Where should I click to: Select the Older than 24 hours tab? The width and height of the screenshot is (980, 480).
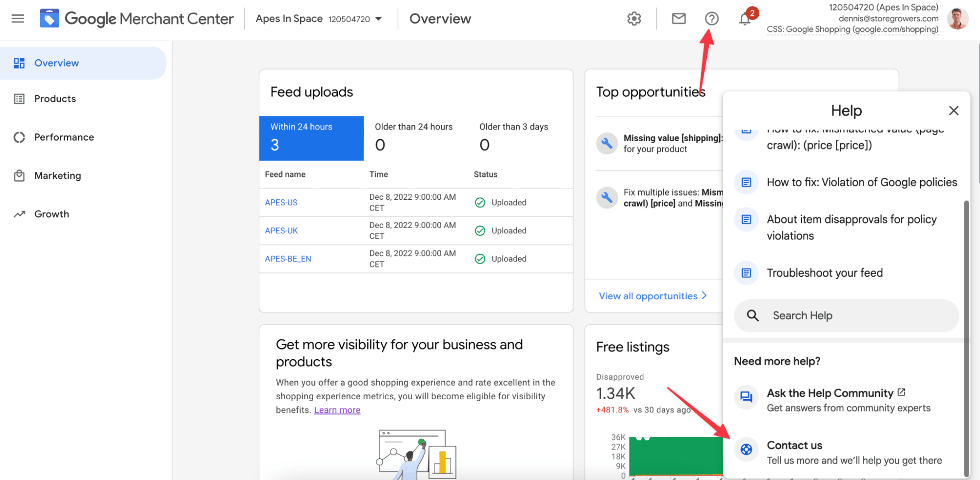coord(416,138)
